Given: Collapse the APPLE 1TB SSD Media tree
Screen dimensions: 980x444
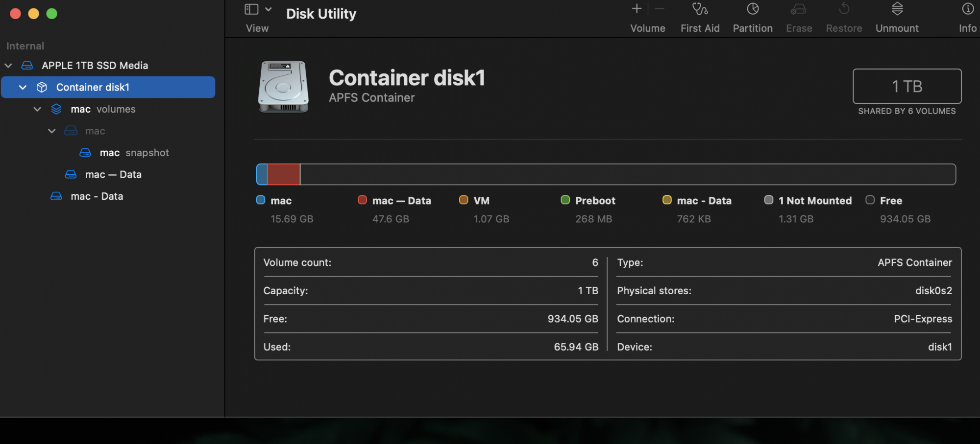Looking at the screenshot, I should 8,66.
